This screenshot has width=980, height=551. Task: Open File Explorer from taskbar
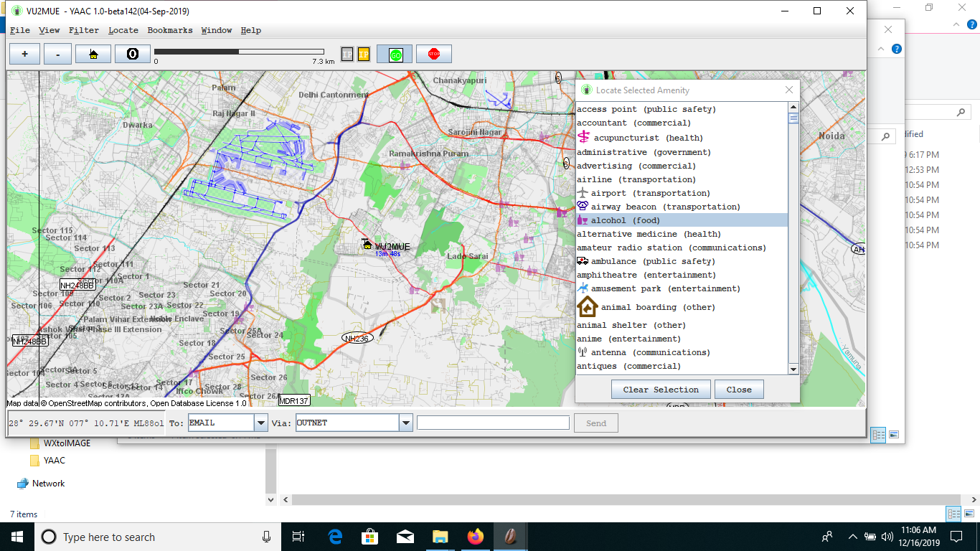click(x=440, y=537)
